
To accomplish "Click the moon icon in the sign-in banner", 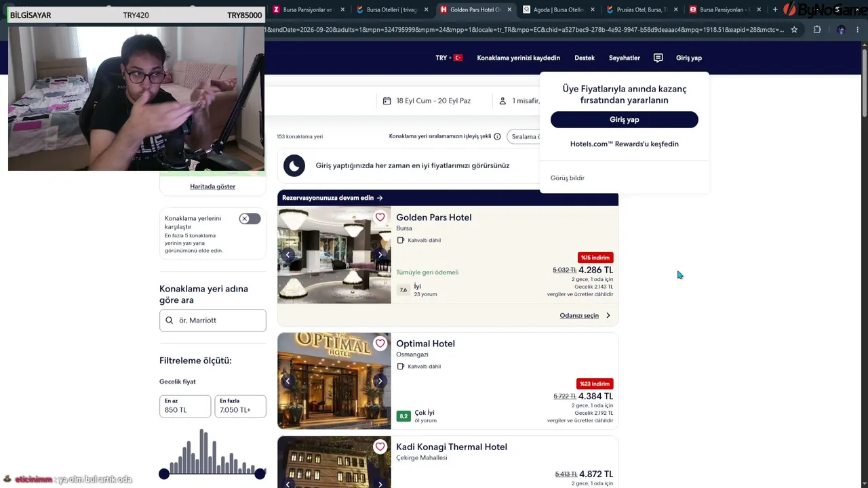I will click(294, 165).
